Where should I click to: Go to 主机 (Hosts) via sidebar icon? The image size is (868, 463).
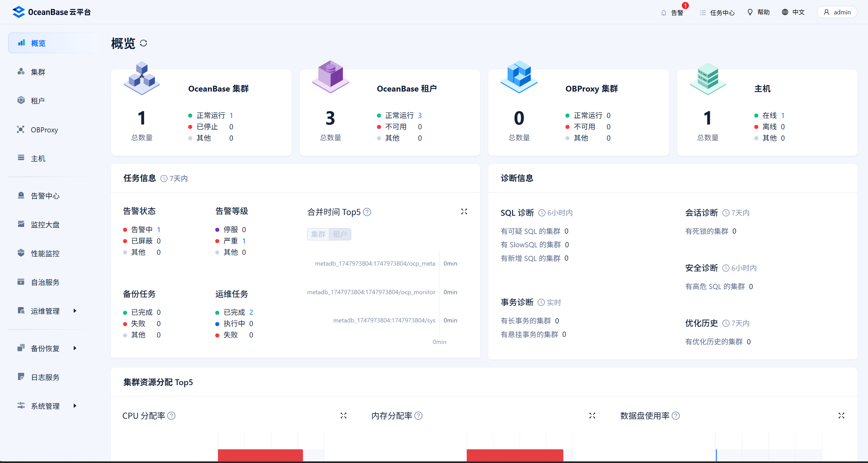(x=38, y=158)
